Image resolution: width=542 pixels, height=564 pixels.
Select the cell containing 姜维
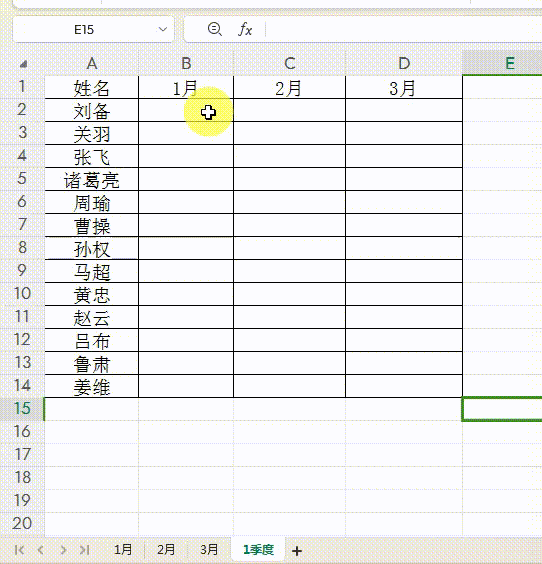point(92,386)
